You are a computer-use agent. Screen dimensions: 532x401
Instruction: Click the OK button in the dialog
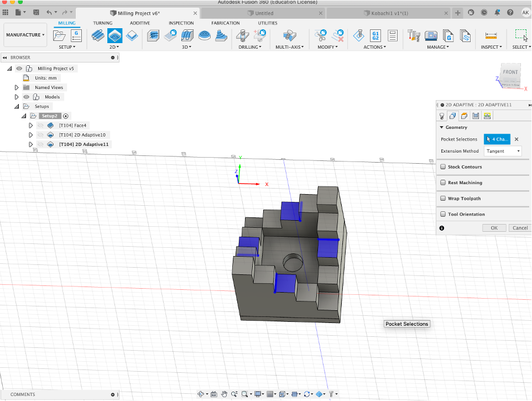[x=494, y=228]
